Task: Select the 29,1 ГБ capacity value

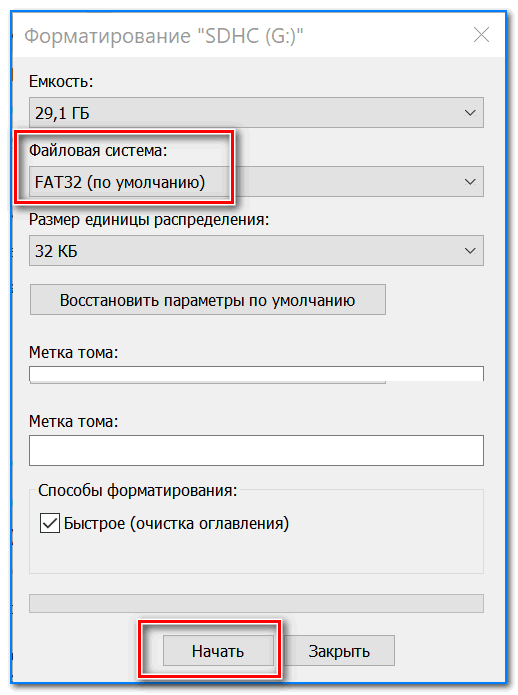Action: [62, 113]
